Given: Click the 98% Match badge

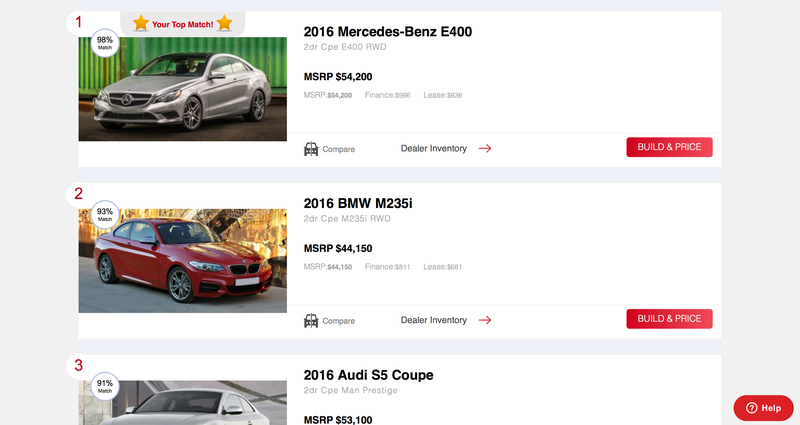Looking at the screenshot, I should tap(105, 43).
